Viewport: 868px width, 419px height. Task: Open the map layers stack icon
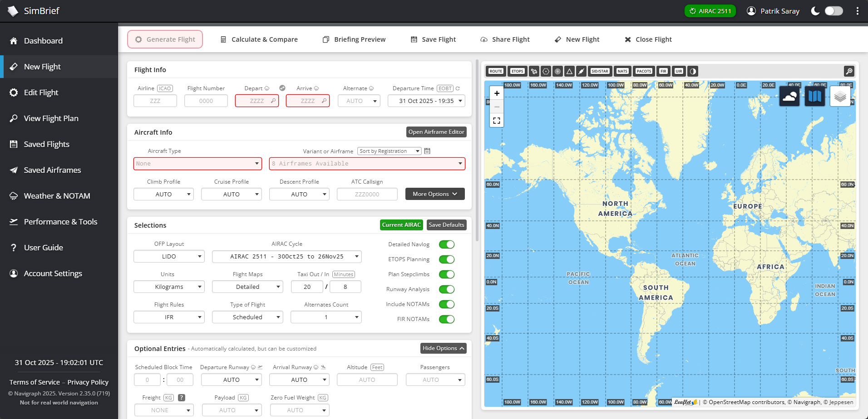[x=840, y=96]
